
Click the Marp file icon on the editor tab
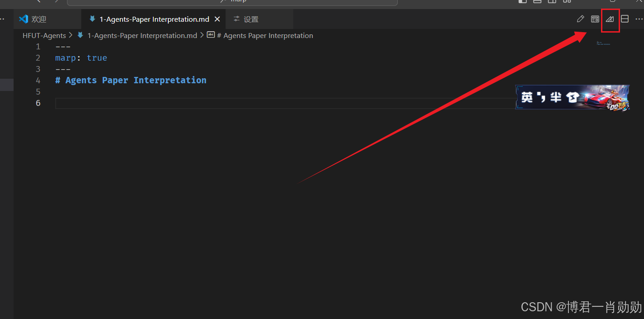click(x=92, y=19)
